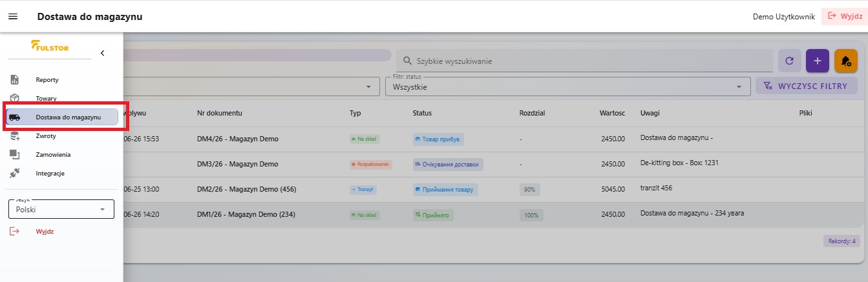
Task: Click the 100% progress badge
Action: click(531, 214)
